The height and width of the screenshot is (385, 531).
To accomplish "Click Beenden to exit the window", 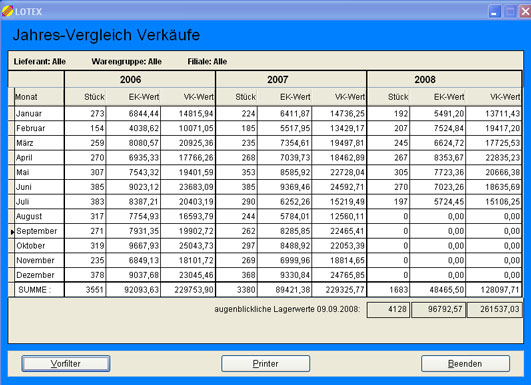I will tap(465, 364).
